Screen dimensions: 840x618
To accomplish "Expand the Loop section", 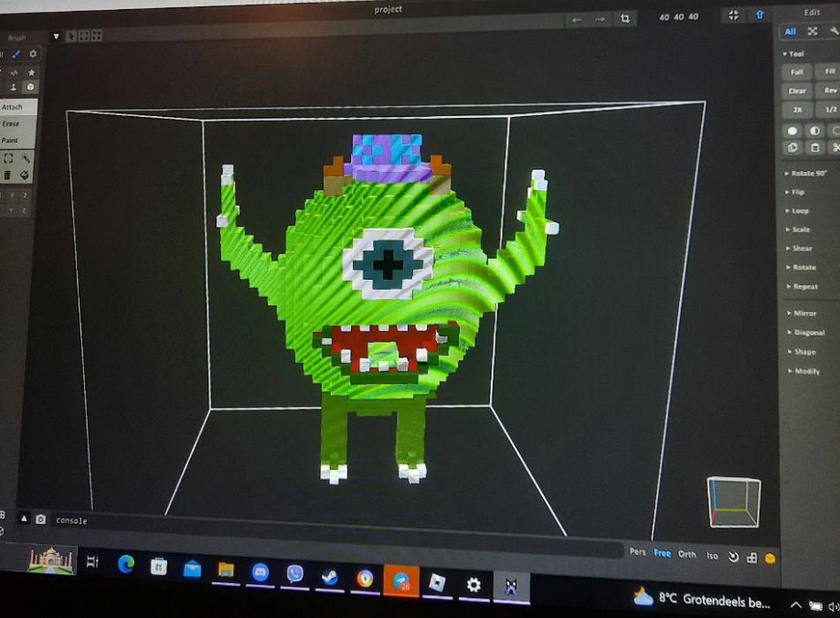I will pyautogui.click(x=797, y=210).
